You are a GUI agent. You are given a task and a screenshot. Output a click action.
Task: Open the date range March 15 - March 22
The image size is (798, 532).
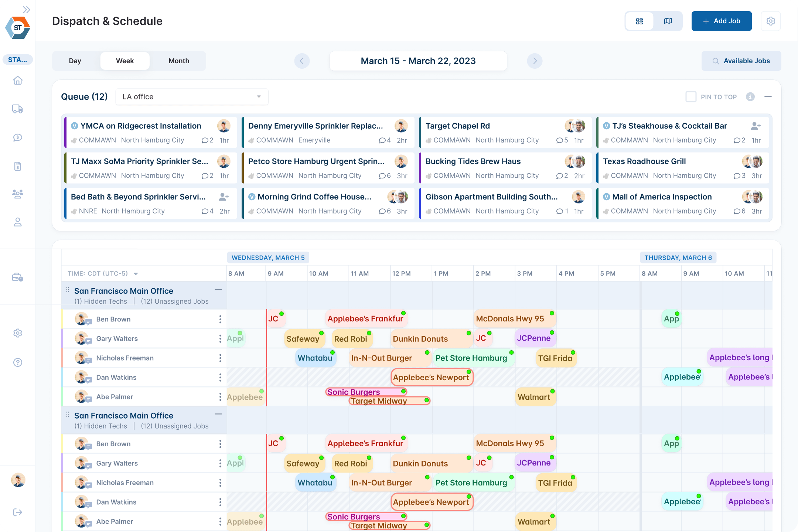(418, 61)
